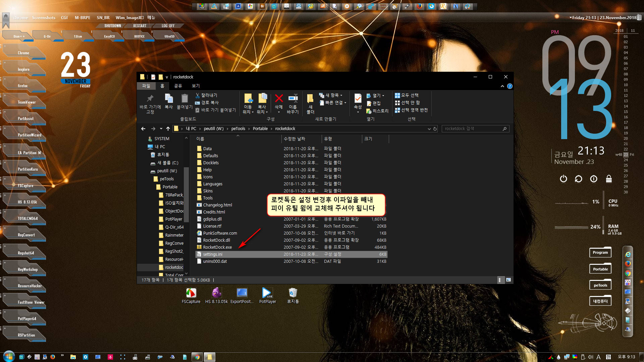
Task: Click the Program button on the right
Action: [x=600, y=252]
